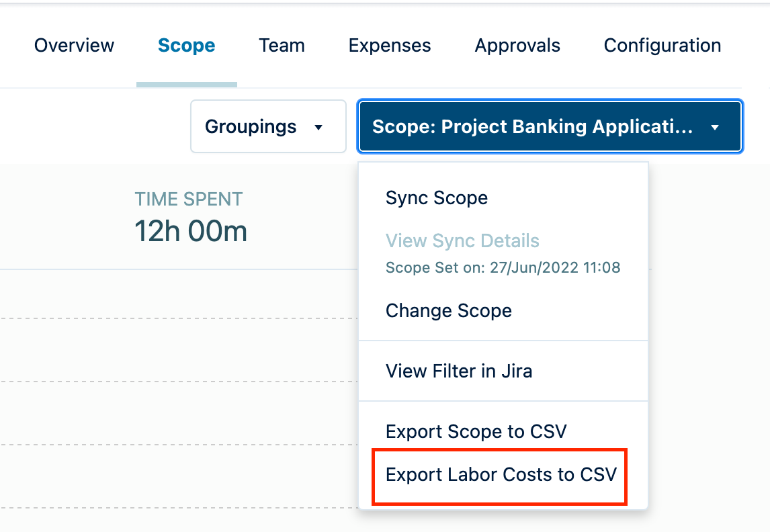
Task: Click the topmost dashed chart gridline
Action: point(175,317)
